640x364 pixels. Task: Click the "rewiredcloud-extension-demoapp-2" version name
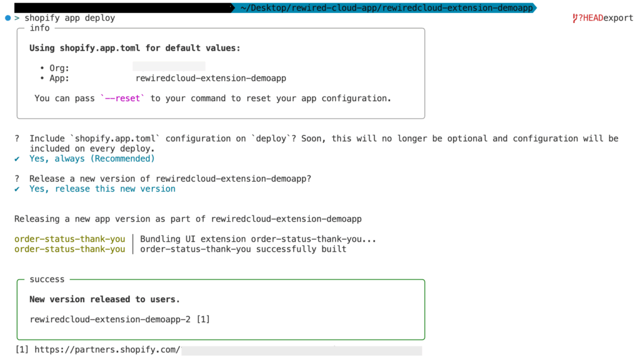coord(110,320)
